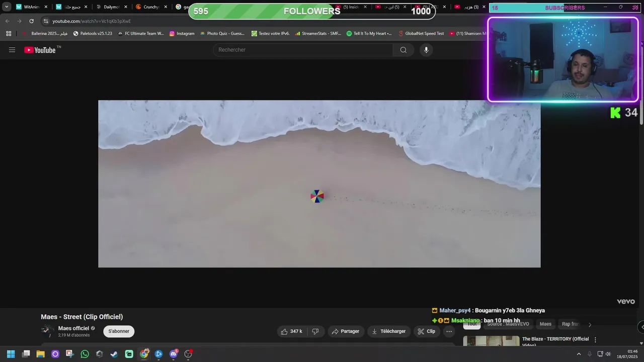
Task: Open the (11) Shamisen bookmark
Action: [468, 34]
